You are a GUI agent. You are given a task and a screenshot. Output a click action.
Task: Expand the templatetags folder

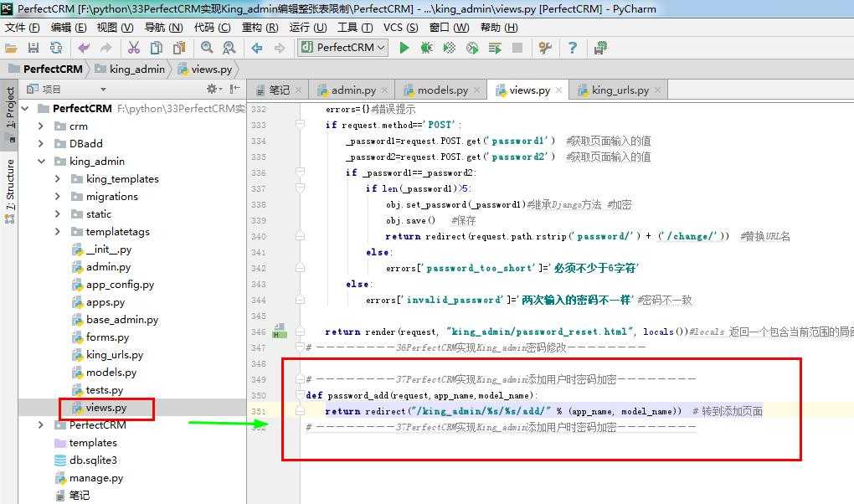click(57, 232)
